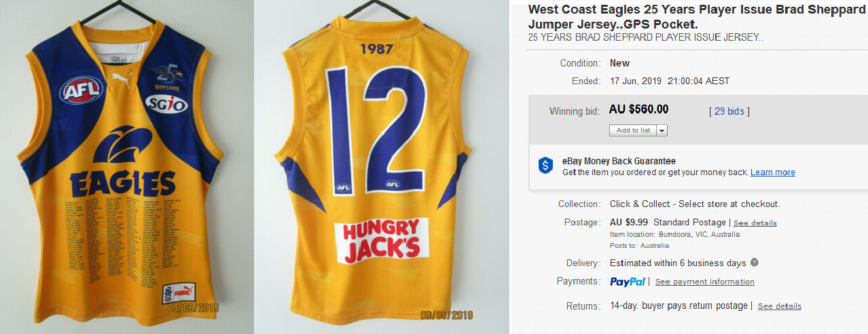
Task: Click the PayPal logo
Action: pyautogui.click(x=628, y=281)
